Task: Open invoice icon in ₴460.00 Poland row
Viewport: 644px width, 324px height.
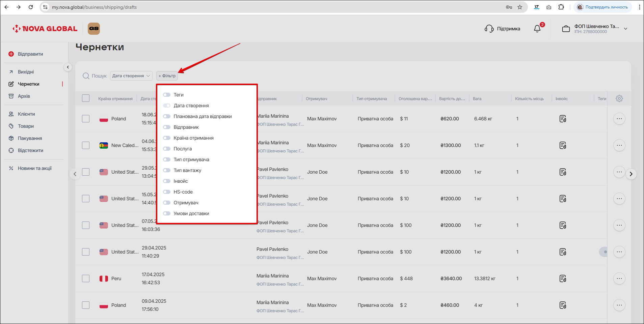Action: (563, 305)
